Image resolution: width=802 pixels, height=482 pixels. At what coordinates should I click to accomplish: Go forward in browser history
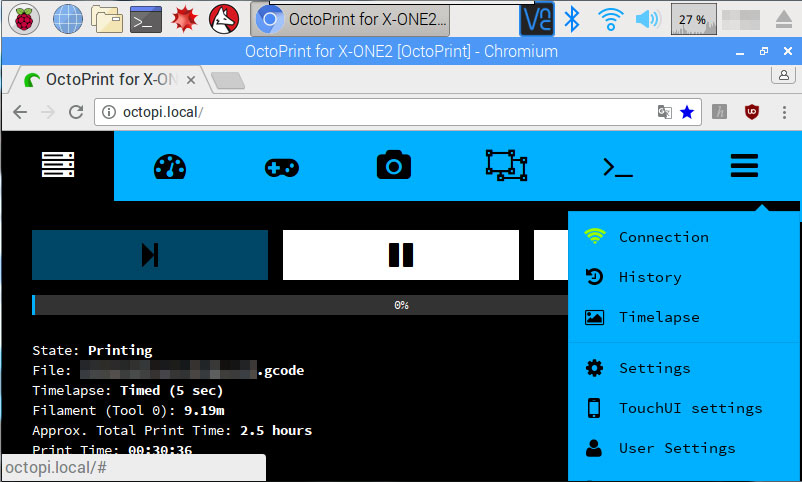pos(48,112)
